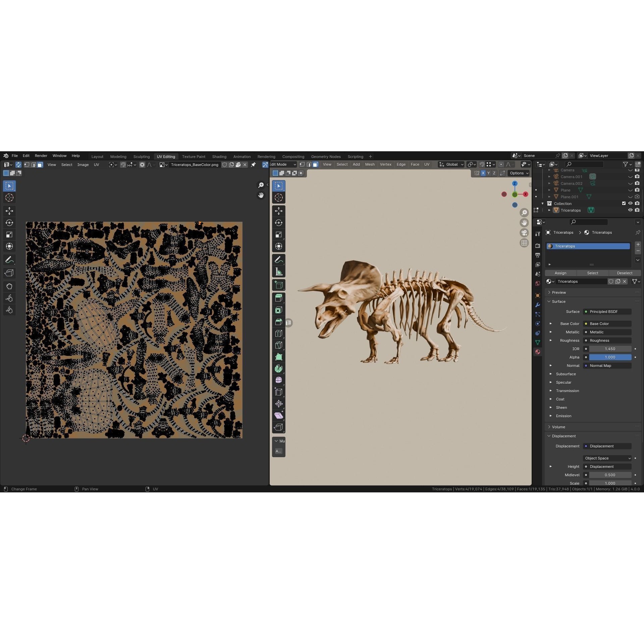
Task: Select the Loop Cut tool in 3D viewport
Action: (279, 333)
